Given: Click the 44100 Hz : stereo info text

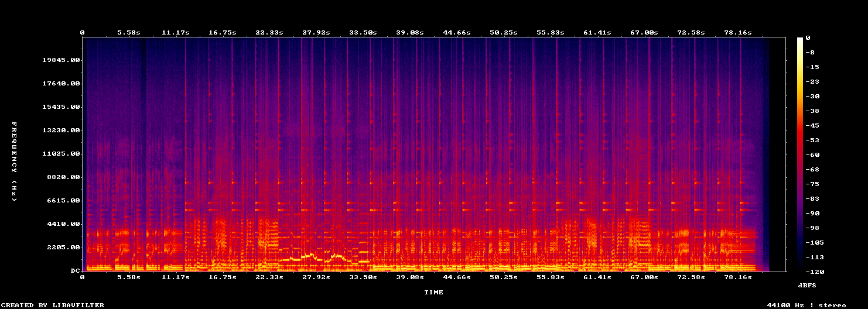Looking at the screenshot, I should pos(806,305).
